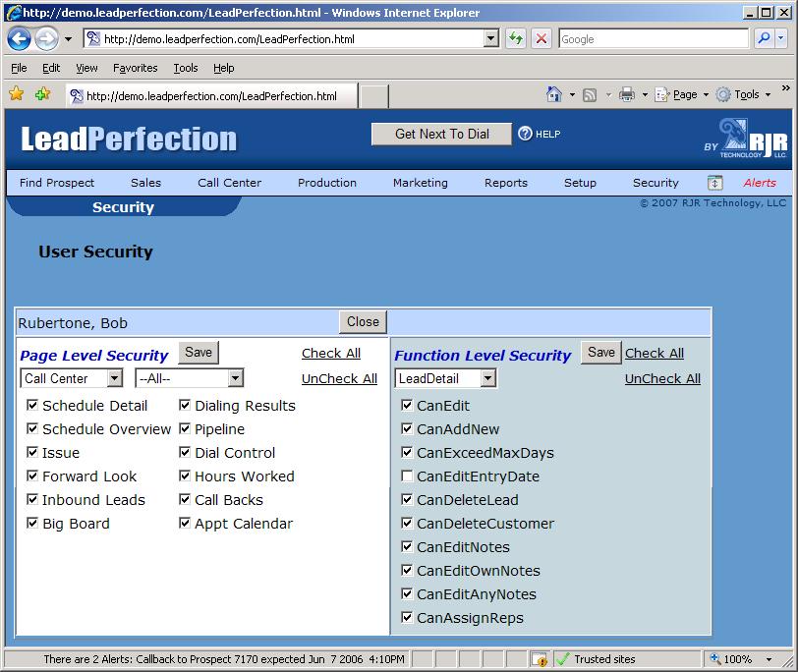The width and height of the screenshot is (798, 672).
Task: Uncheck the CanDeleteLead checkbox
Action: point(407,499)
